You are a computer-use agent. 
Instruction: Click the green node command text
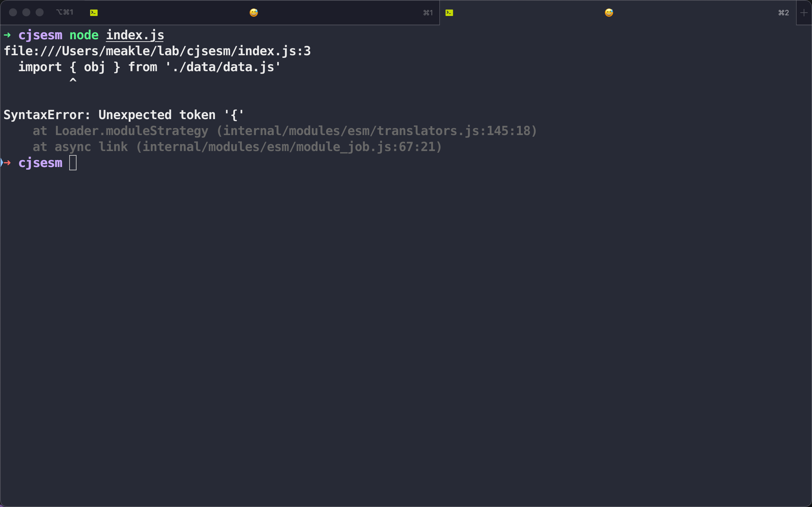(x=84, y=35)
